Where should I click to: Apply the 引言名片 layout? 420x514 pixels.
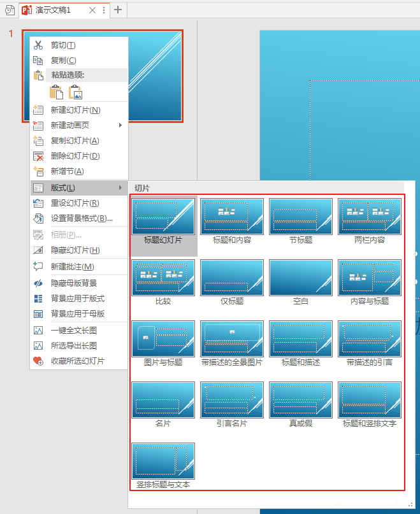232,405
